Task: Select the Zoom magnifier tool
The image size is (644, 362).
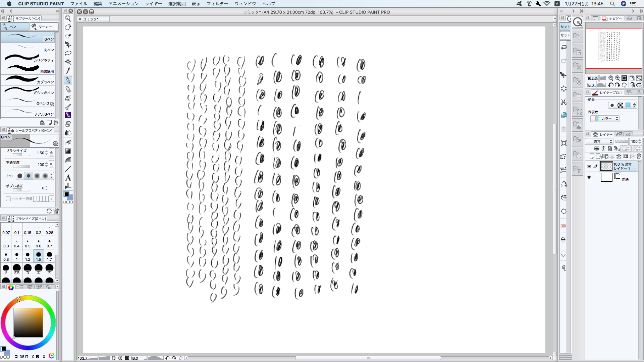Action: click(68, 19)
